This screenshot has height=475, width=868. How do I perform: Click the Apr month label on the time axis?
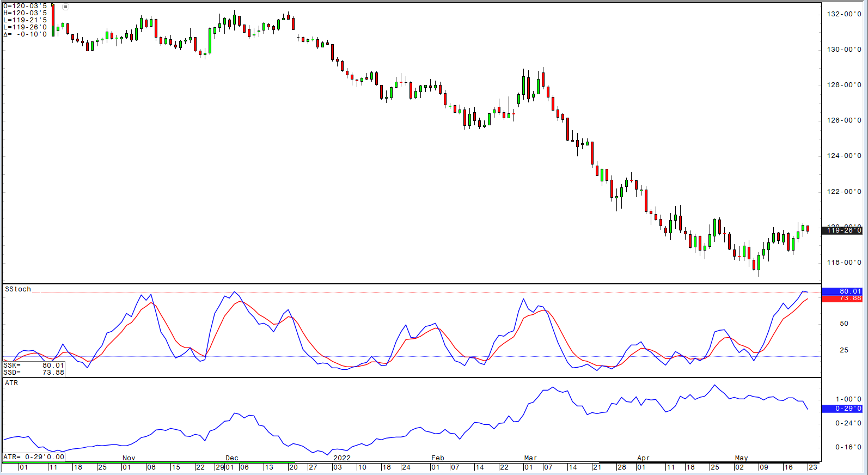click(x=643, y=458)
